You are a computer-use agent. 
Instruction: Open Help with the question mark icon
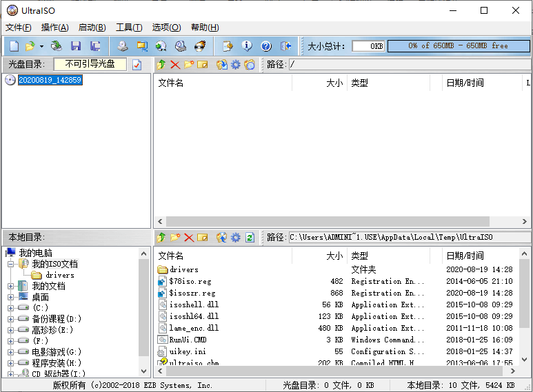click(x=266, y=46)
